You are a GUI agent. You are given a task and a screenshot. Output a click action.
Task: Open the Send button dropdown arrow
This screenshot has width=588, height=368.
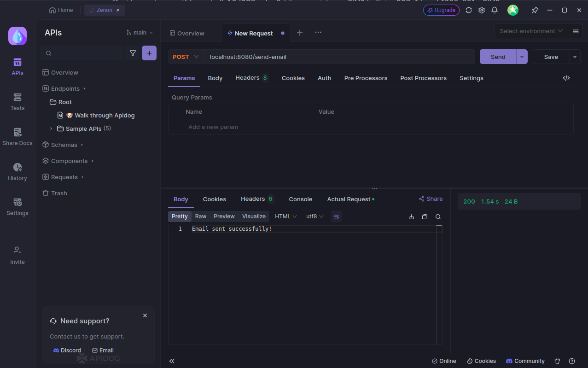[x=522, y=57]
